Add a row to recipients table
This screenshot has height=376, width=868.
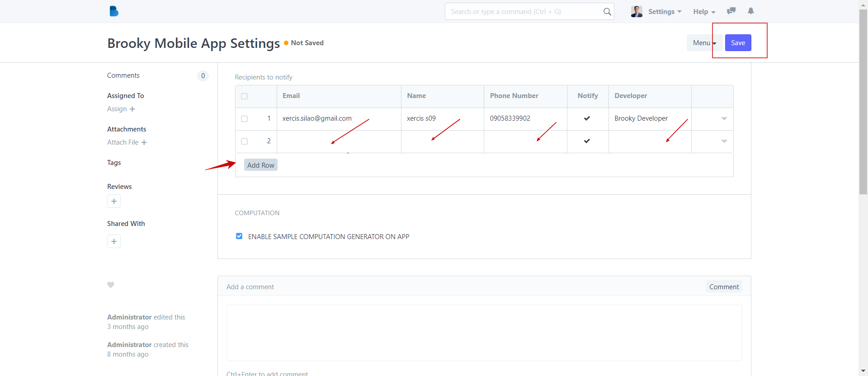coord(260,165)
